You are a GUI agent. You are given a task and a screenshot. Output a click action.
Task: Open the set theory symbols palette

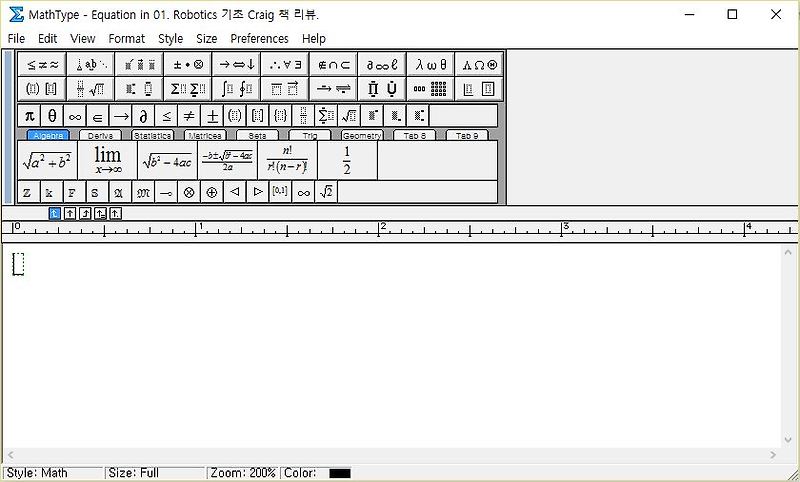[333, 65]
